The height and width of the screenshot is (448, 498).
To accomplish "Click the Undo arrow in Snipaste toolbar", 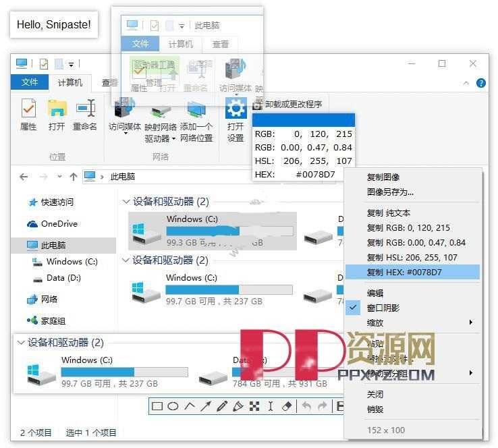I will point(306,406).
